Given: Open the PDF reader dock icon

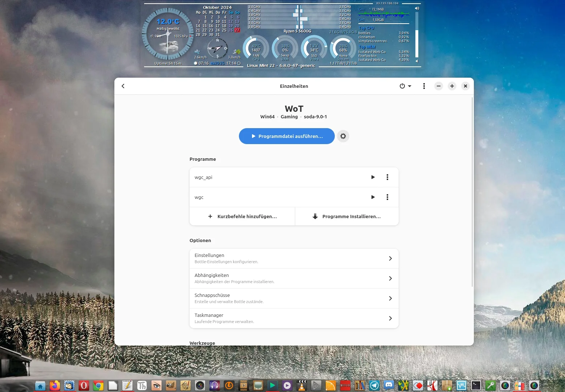Looking at the screenshot, I should coord(432,385).
